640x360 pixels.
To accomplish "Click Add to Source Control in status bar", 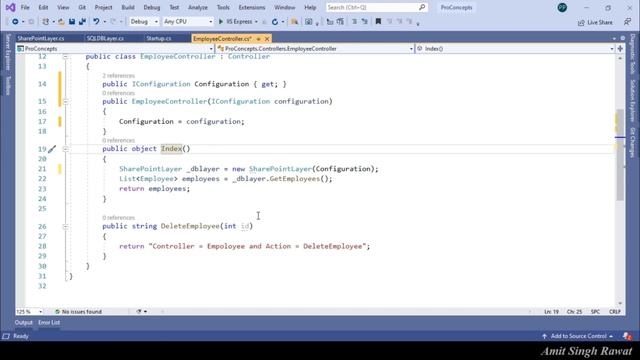I will (578, 336).
